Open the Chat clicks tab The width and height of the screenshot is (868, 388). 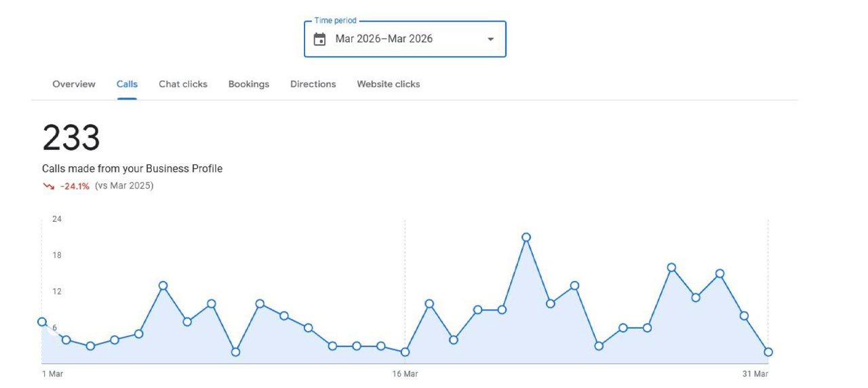183,84
